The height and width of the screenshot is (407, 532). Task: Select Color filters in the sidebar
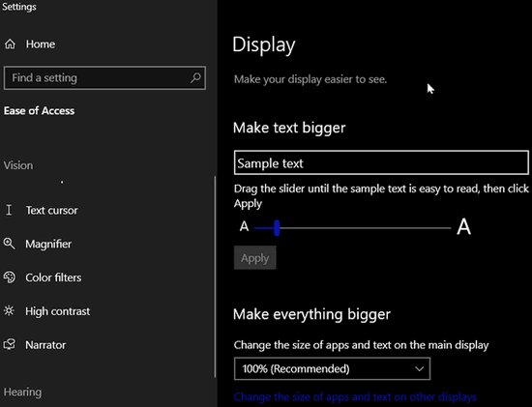53,277
